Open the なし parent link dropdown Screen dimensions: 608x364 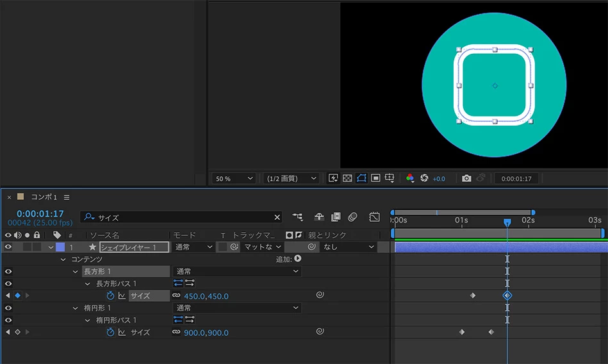[x=348, y=247]
